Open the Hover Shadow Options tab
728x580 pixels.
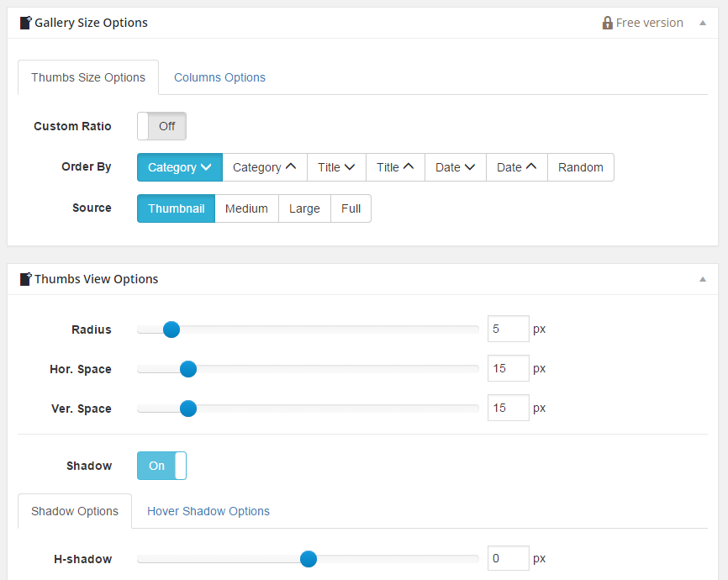point(208,511)
